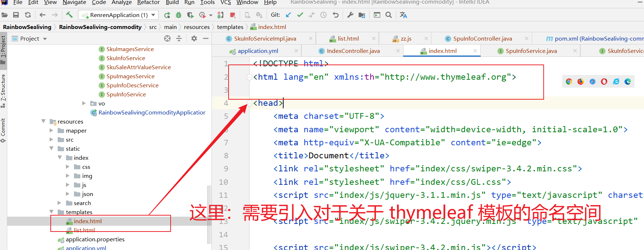Open preview in Opera browser icon

pos(604,82)
